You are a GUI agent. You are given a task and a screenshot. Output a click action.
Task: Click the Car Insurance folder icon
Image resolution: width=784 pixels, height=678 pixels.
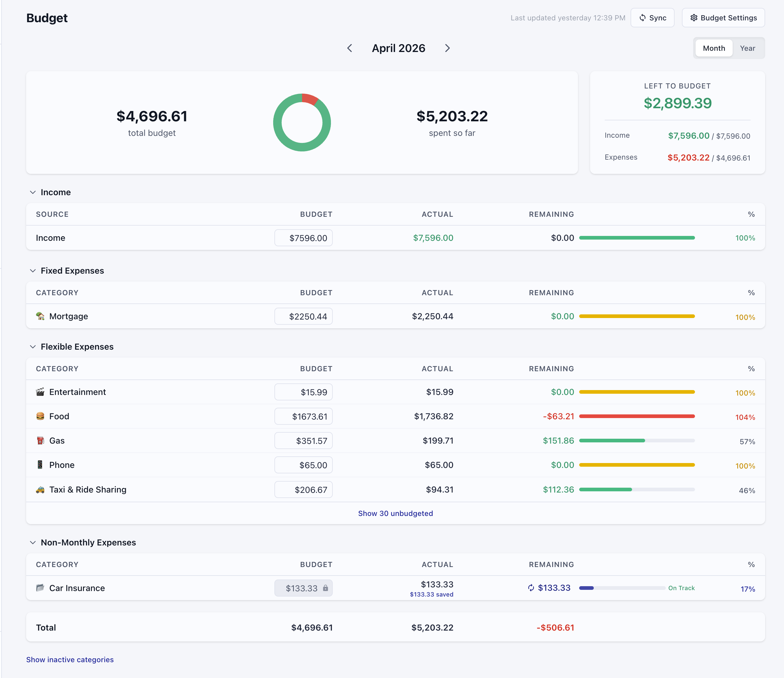[x=40, y=587]
